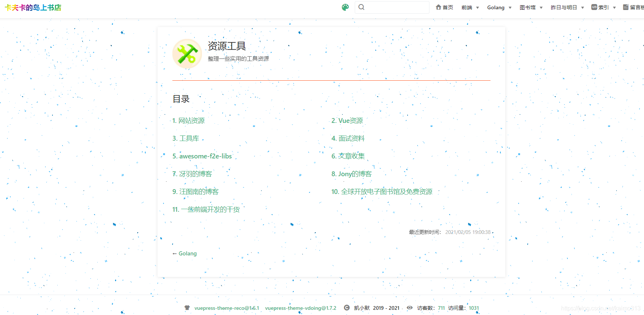Click the 资源工具 hammer and wrench logo
The height and width of the screenshot is (315, 644).
pos(187,54)
